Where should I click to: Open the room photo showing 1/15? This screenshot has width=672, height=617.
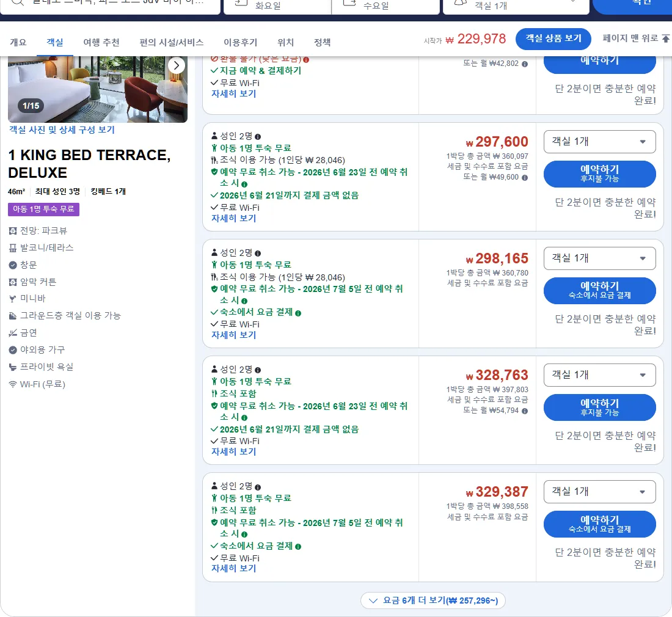(98, 90)
